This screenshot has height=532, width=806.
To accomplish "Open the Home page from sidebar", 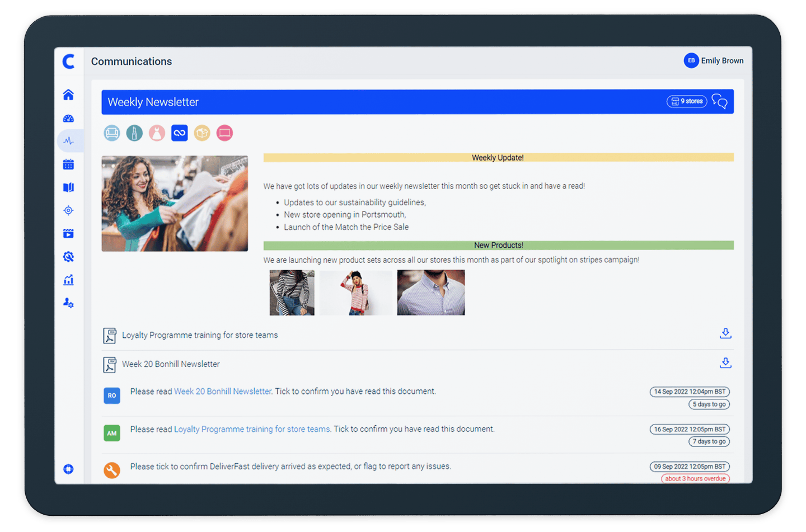I will 68,95.
